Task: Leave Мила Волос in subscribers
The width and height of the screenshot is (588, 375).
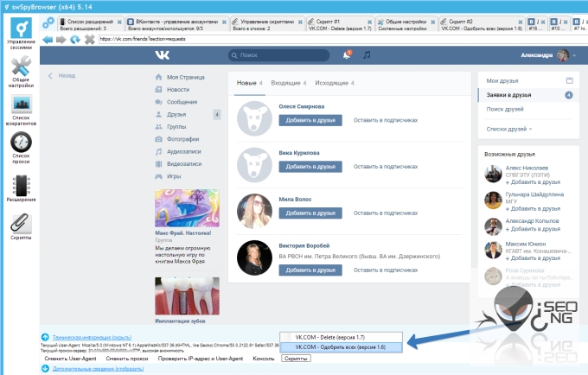Action: [386, 213]
